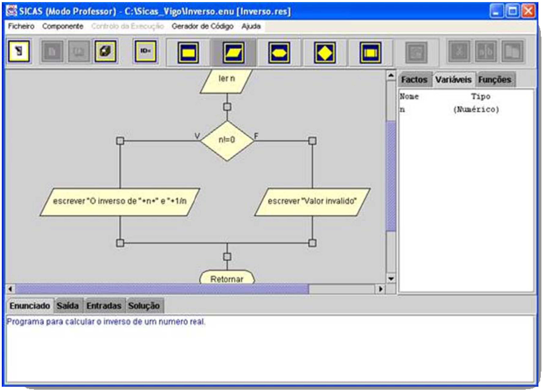Open the Ajuda menu
The image size is (544, 392).
point(251,26)
